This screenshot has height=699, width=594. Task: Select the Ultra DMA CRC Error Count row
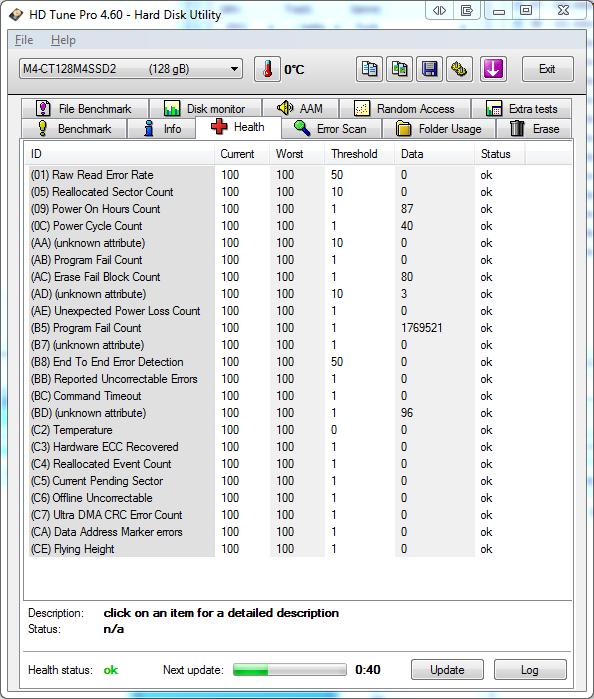(x=277, y=514)
